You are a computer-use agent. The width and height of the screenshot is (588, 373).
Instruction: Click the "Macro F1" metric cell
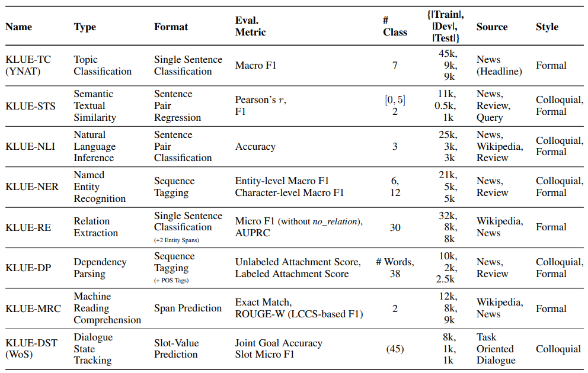coord(255,66)
